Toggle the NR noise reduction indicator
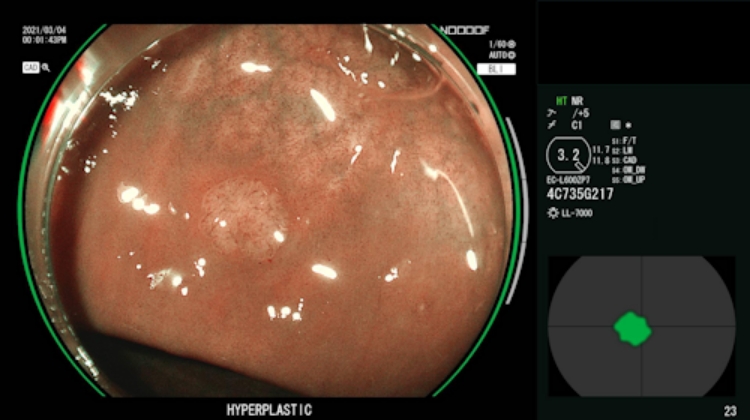 click(x=575, y=100)
